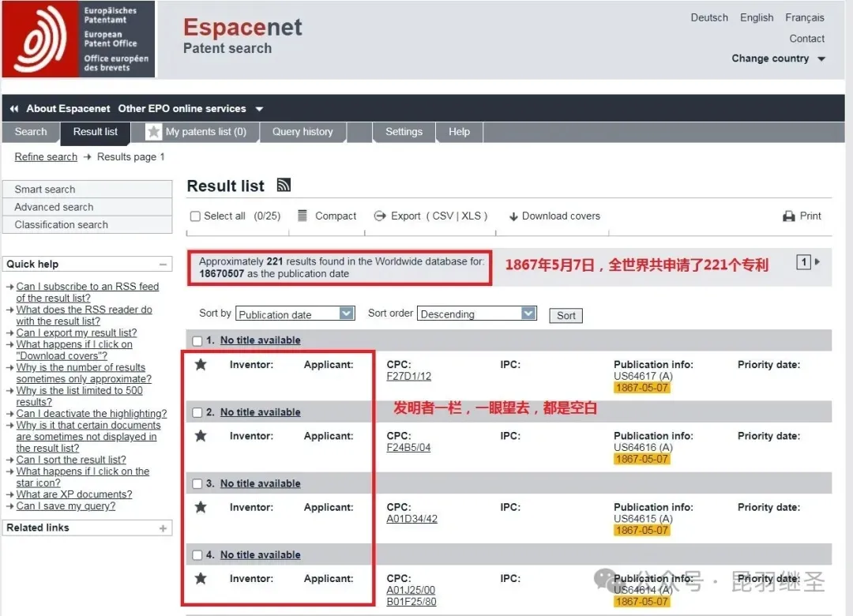Screen dimensions: 853x616
Task: Click the RSS feed icon beside Result list
Action: [x=284, y=186]
